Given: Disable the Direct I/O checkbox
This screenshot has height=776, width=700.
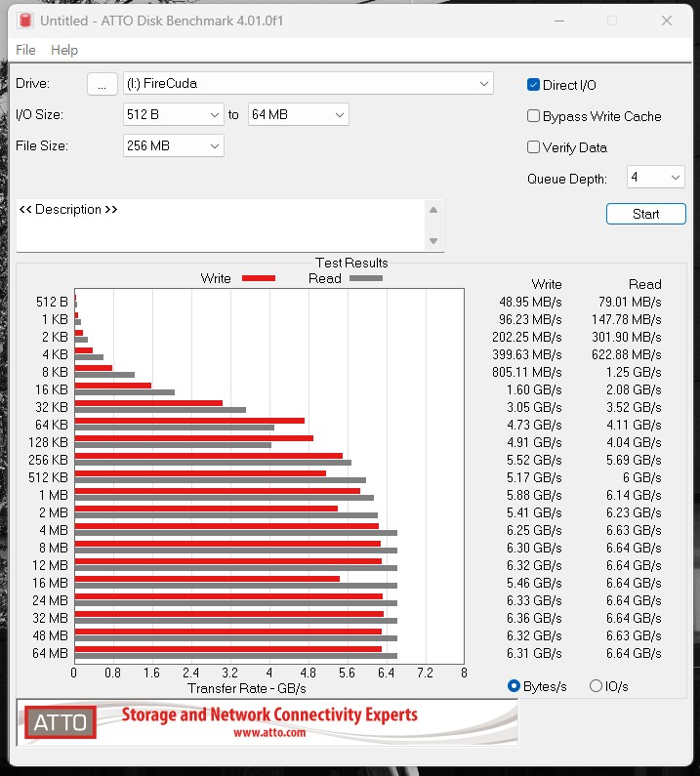Looking at the screenshot, I should pyautogui.click(x=534, y=85).
